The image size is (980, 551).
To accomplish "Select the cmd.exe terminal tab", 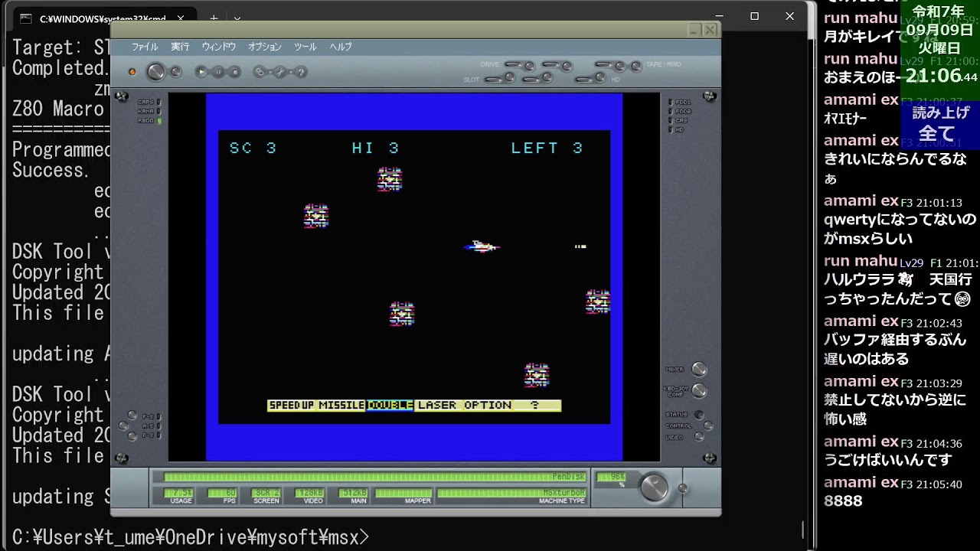I will click(x=103, y=18).
